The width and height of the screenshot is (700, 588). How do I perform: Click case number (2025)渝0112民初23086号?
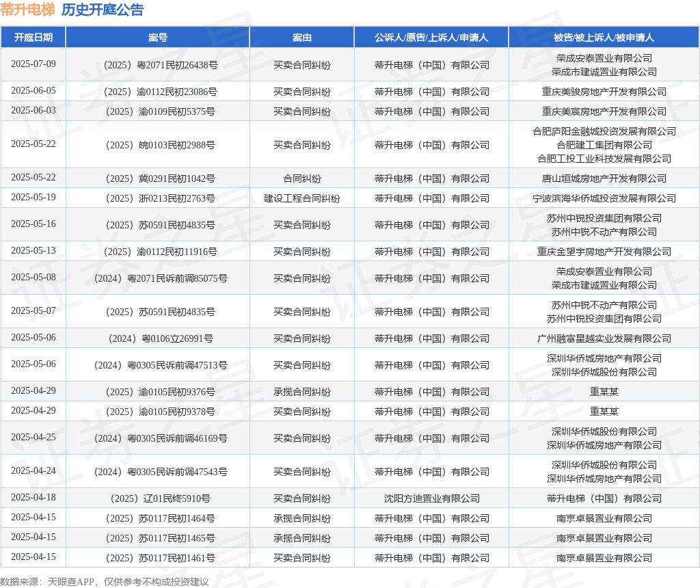[160, 92]
